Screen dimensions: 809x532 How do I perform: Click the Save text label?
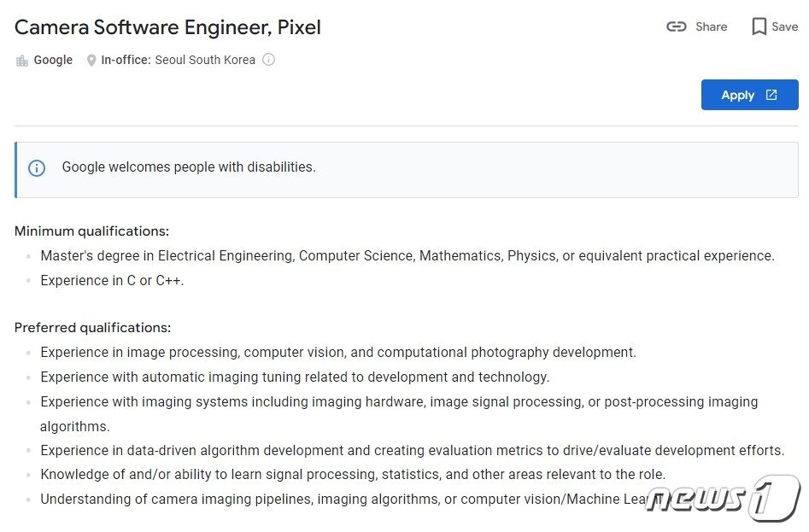point(785,26)
